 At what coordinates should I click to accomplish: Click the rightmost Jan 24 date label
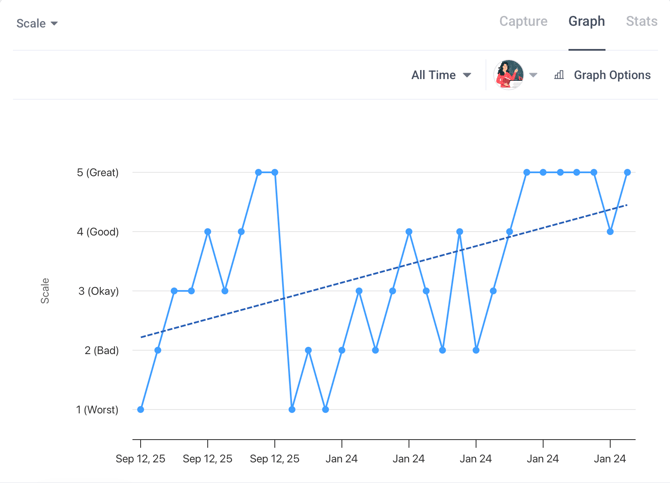pos(610,459)
